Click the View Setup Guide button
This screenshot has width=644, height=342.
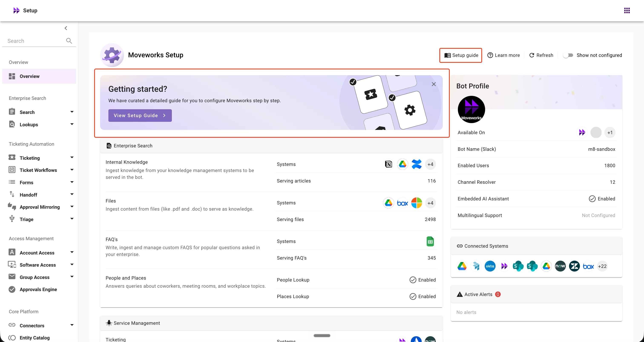coord(140,115)
